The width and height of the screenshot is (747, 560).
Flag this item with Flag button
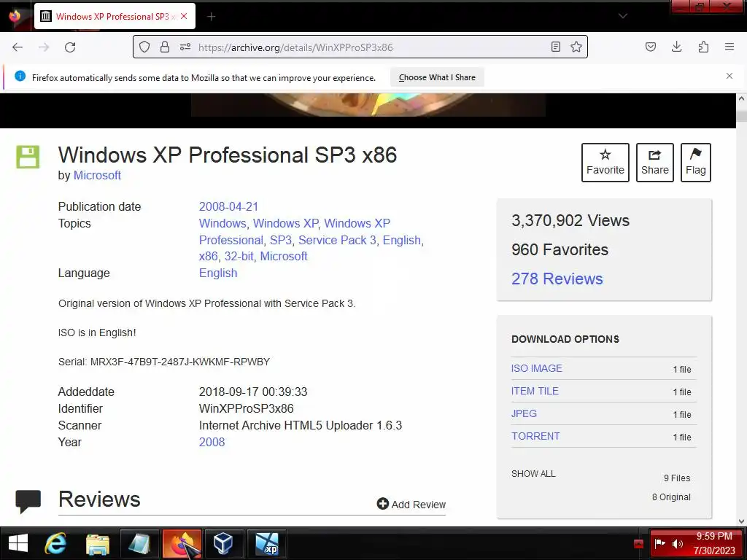[695, 163]
